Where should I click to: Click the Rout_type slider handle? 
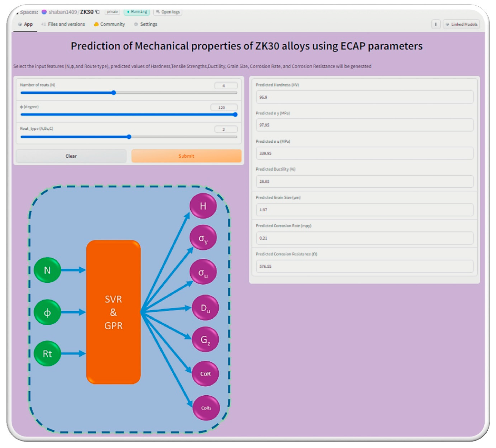(x=129, y=137)
